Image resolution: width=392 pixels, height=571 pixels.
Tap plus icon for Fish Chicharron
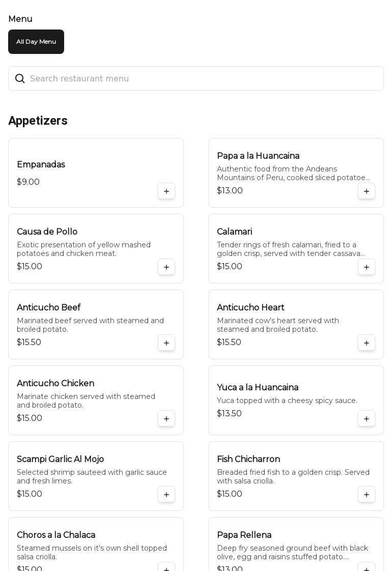[x=367, y=495]
